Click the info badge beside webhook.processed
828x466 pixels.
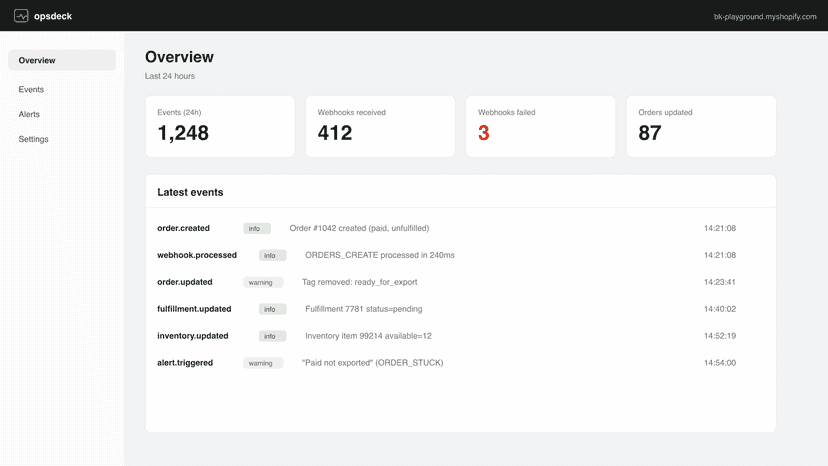(272, 255)
